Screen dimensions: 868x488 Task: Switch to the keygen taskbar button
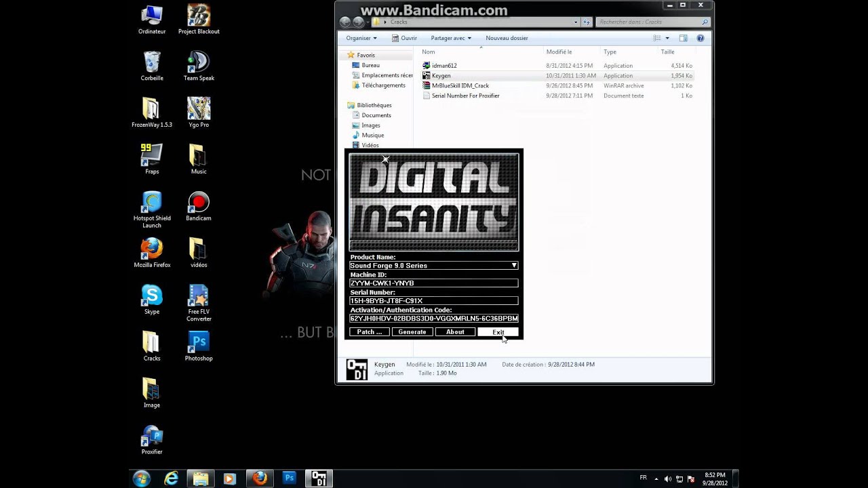[x=319, y=479]
